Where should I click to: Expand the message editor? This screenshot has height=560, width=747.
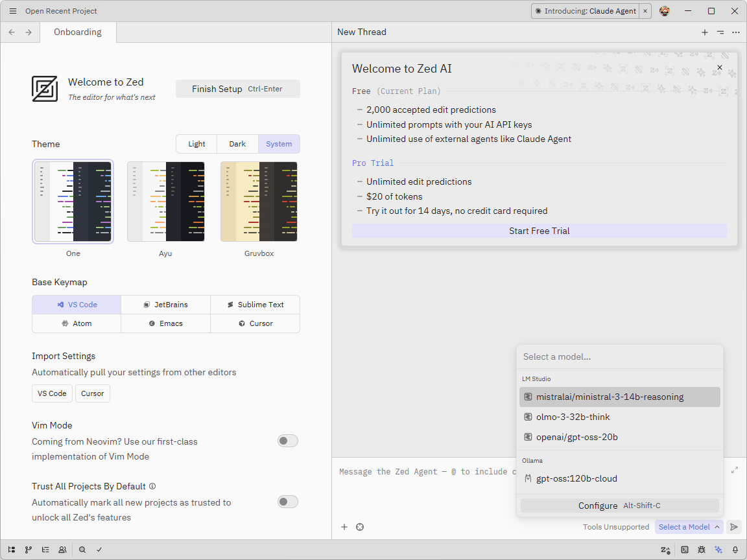735,470
